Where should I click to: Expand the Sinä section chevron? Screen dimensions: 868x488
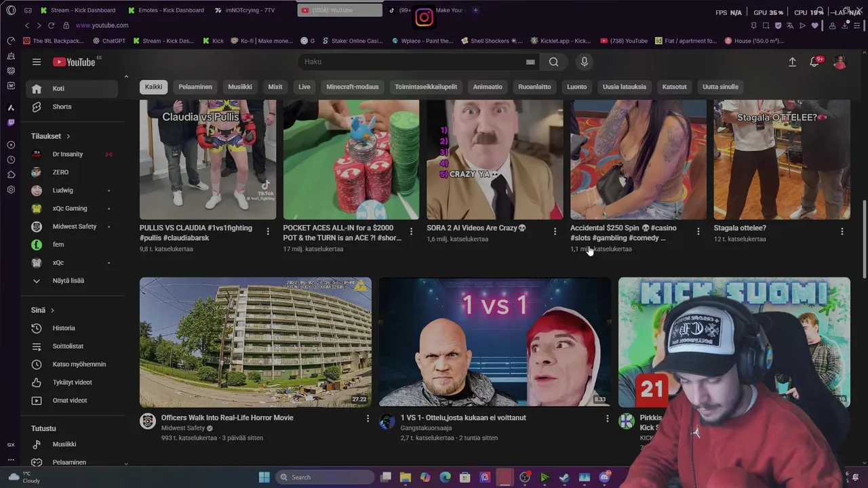point(52,310)
